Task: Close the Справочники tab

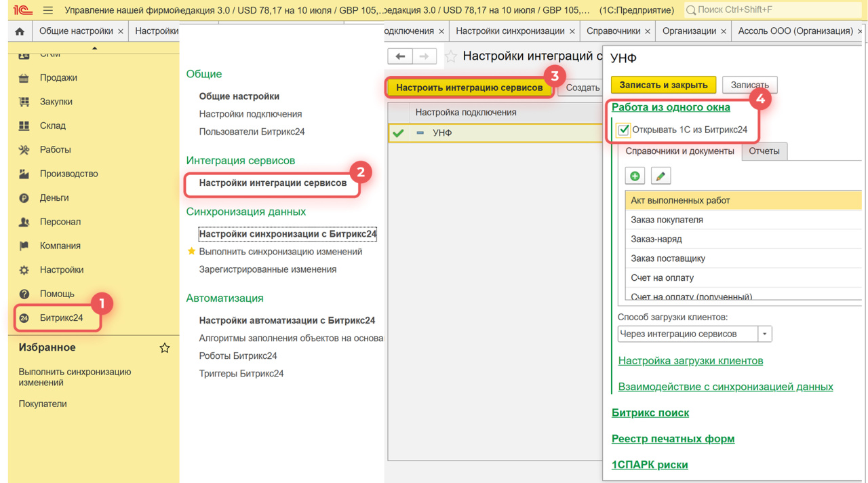Action: coord(648,31)
